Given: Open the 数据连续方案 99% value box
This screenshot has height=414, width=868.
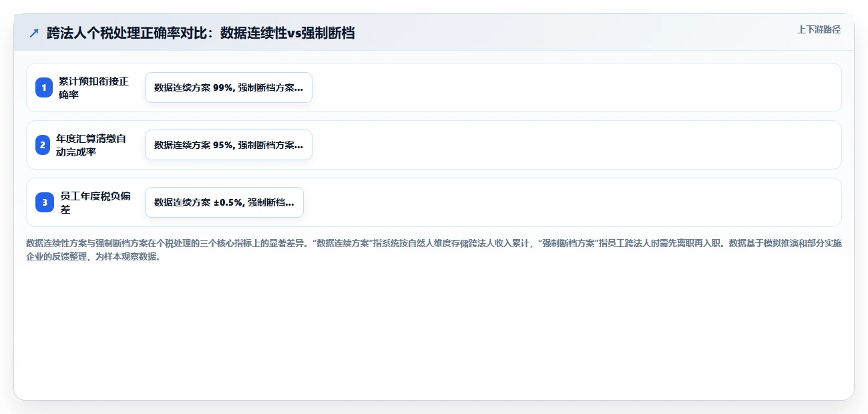Looking at the screenshot, I should [228, 87].
